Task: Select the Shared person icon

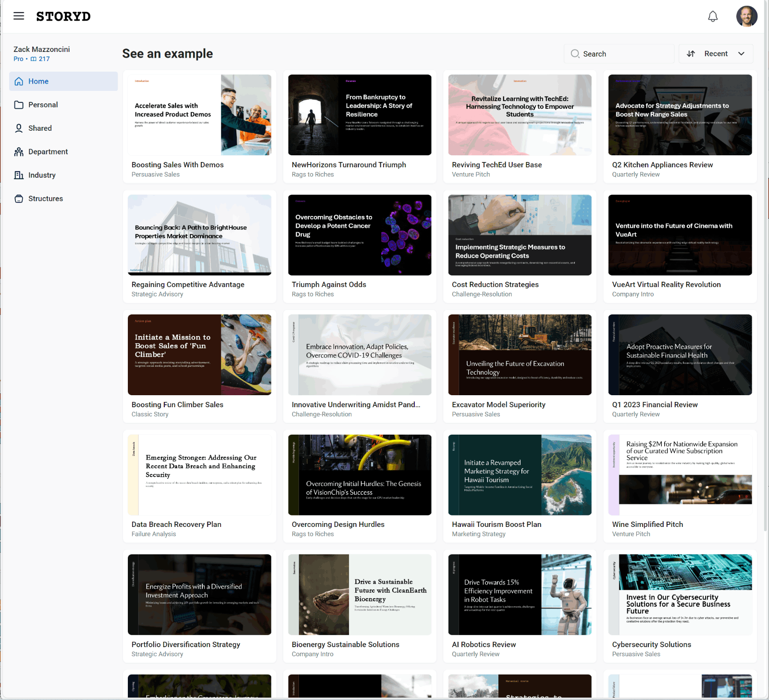Action: click(x=19, y=128)
